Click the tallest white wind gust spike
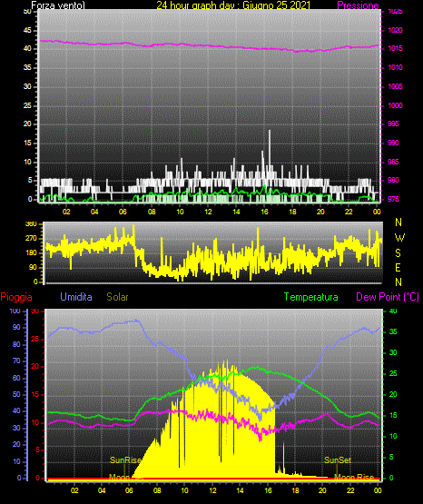423x504 pixels. (270, 151)
